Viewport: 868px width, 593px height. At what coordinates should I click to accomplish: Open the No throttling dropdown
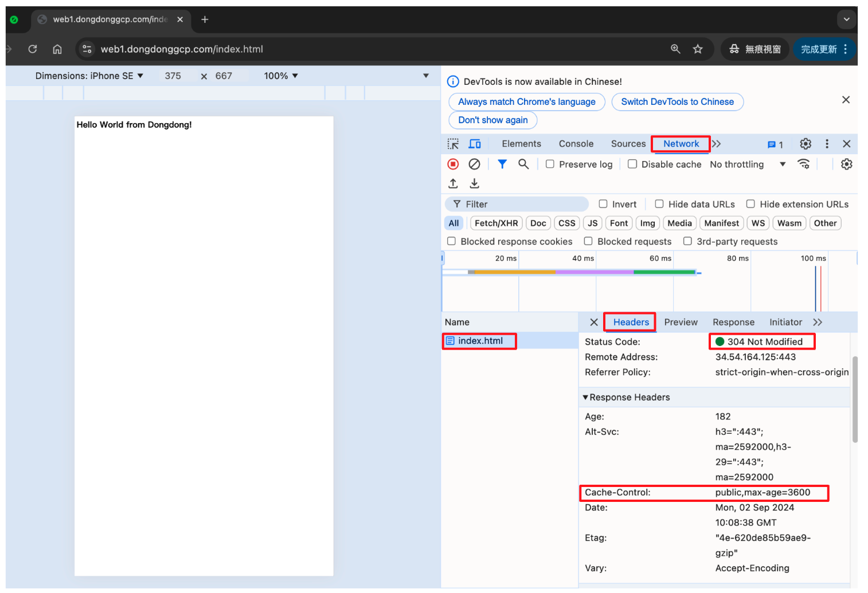[747, 164]
